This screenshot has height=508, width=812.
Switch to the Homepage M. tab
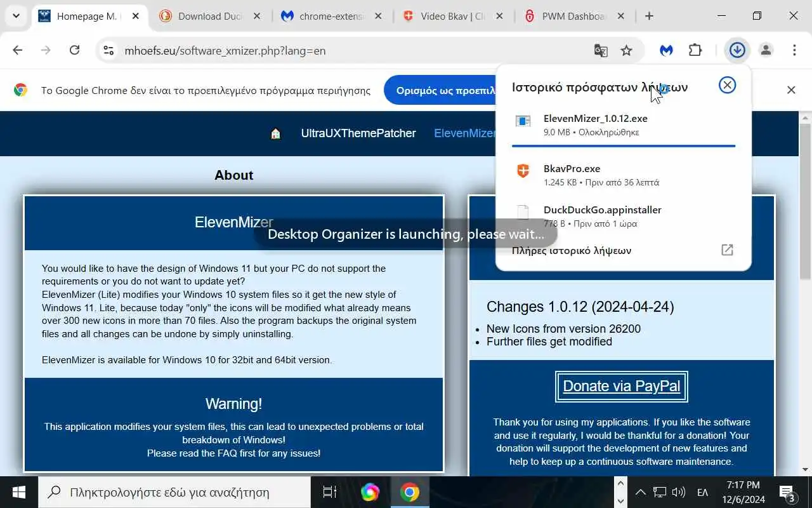89,17
